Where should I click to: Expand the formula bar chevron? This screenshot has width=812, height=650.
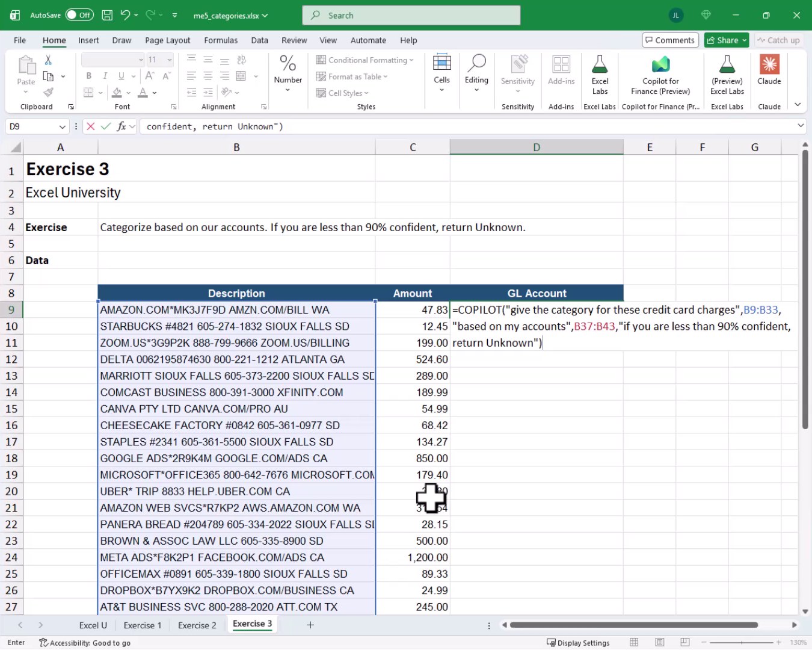tap(801, 126)
